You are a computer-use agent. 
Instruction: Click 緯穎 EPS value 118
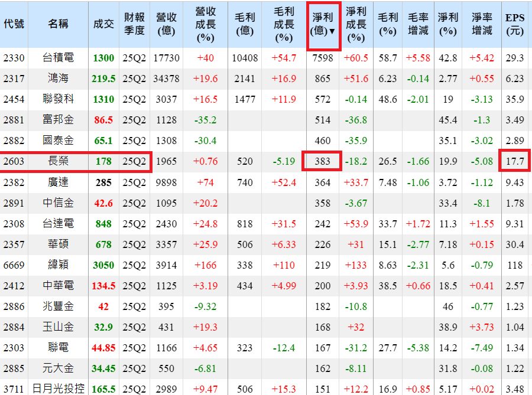click(515, 265)
